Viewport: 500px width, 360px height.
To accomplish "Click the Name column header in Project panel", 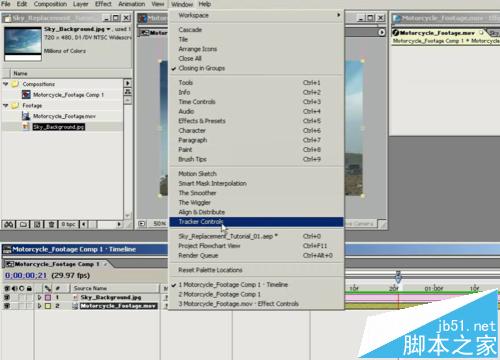I will click(x=67, y=73).
